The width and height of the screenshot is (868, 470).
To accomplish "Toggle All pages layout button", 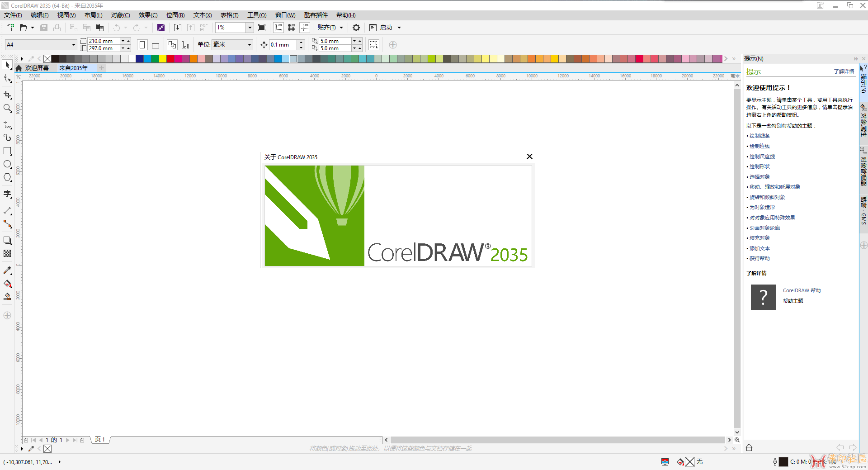I will point(172,45).
